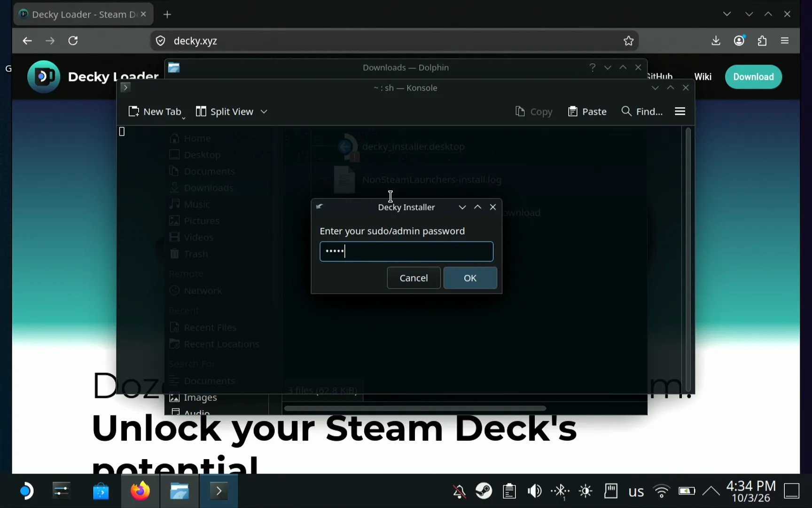Image resolution: width=812 pixels, height=508 pixels.
Task: Go back in Firefox
Action: [x=27, y=41]
